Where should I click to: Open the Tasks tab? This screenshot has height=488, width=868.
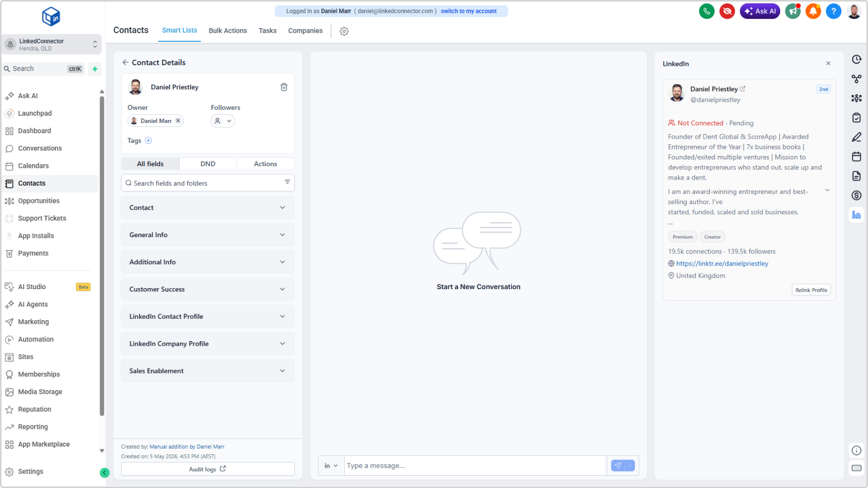coord(268,31)
